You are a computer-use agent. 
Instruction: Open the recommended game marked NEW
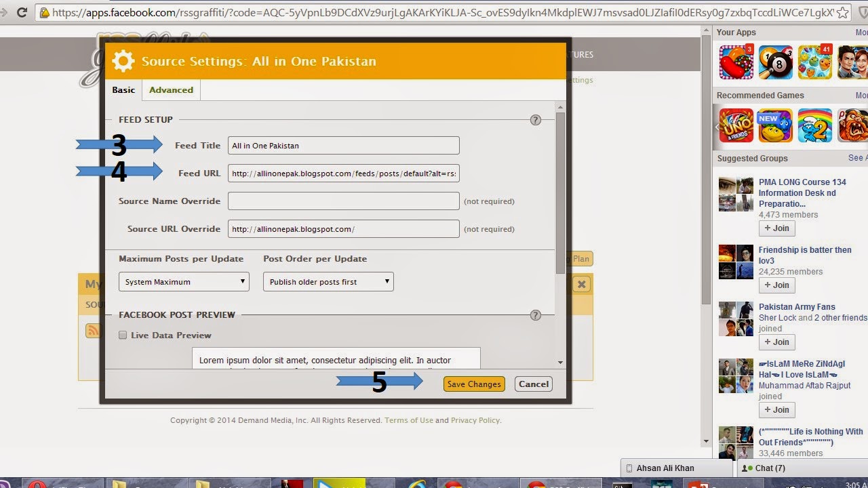pos(775,125)
